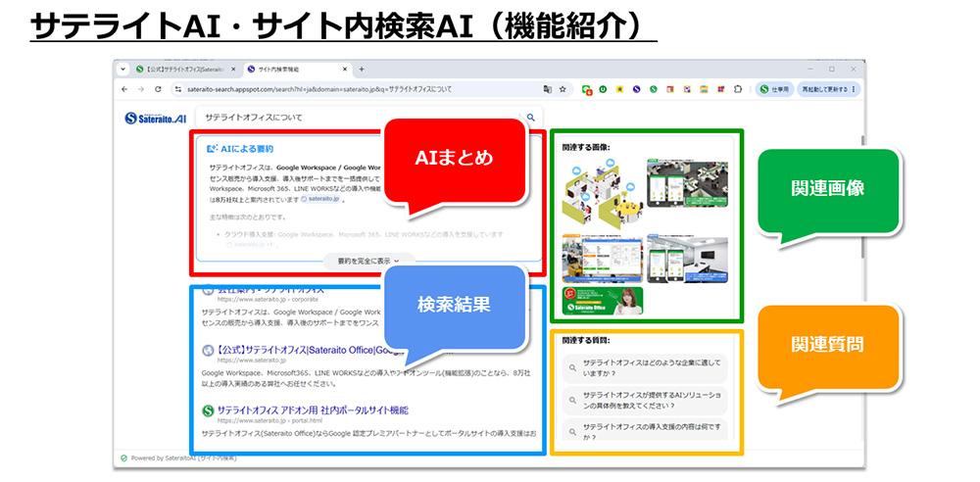
Task: Open the tab search dropdown arrow
Action: 122,69
